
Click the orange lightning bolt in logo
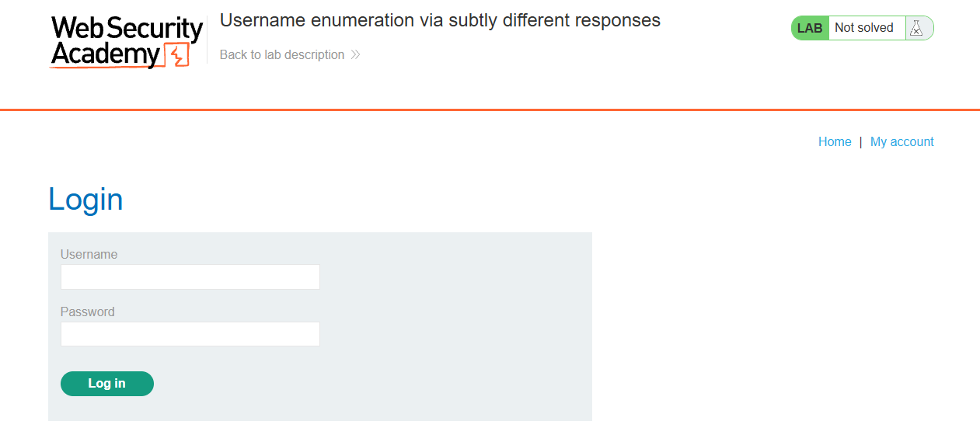179,55
